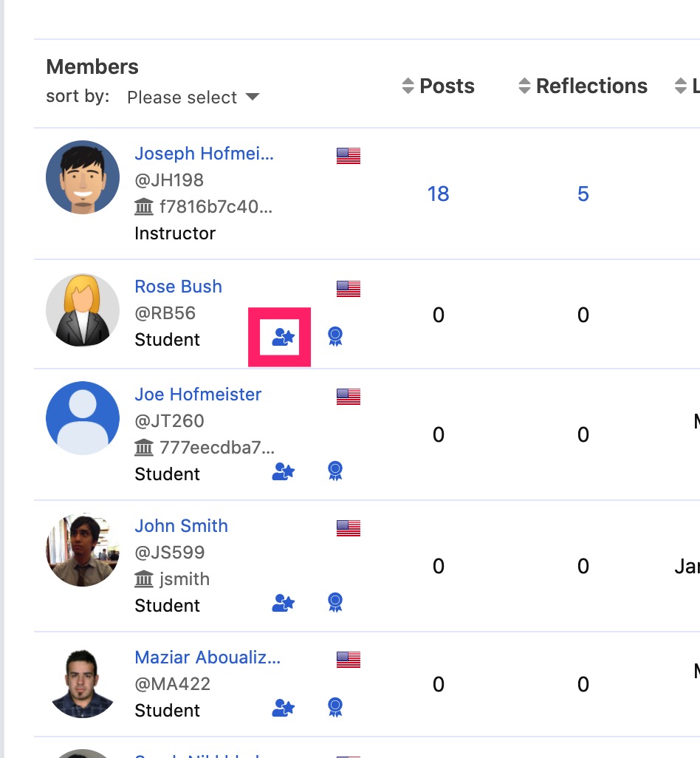Click John Smith's ribbon badge icon
The height and width of the screenshot is (758, 700).
335,602
